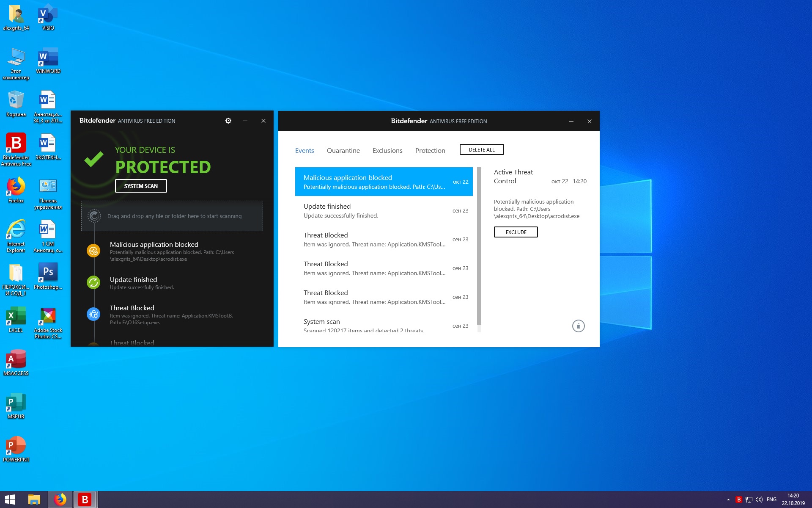
Task: Start a SYSTEM SCAN
Action: 141,186
